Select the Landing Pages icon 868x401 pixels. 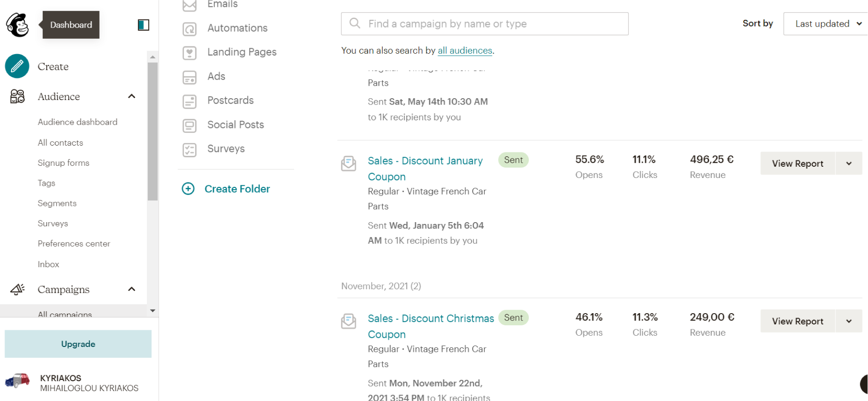(190, 53)
